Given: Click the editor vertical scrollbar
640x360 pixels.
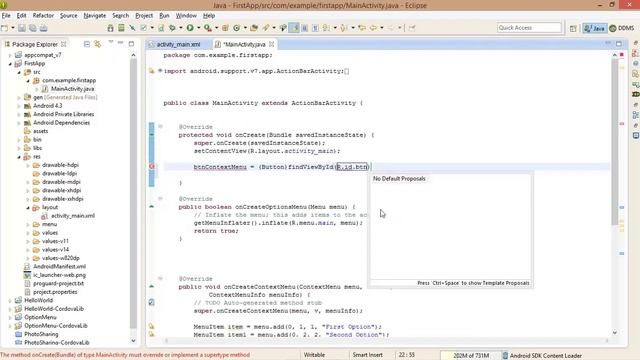Looking at the screenshot, I should pos(615,141).
